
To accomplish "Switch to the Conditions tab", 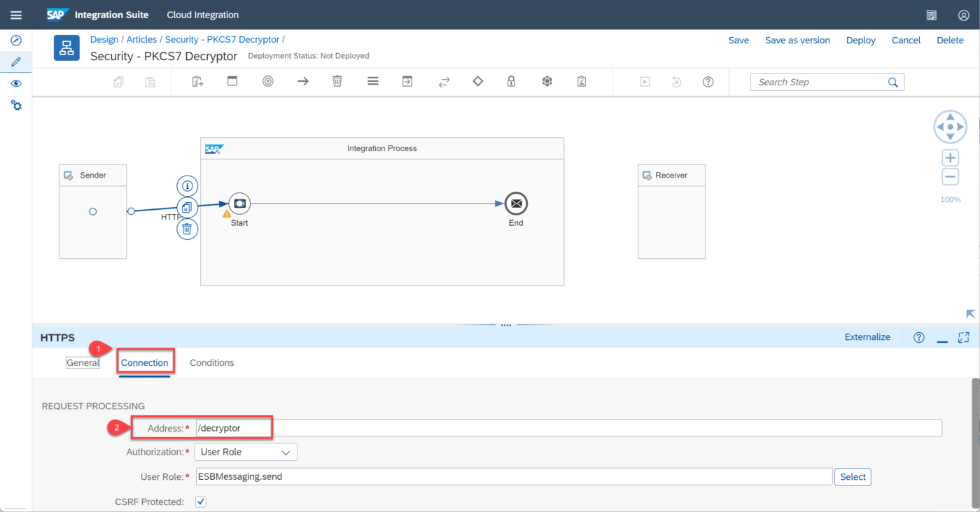I will click(x=212, y=362).
